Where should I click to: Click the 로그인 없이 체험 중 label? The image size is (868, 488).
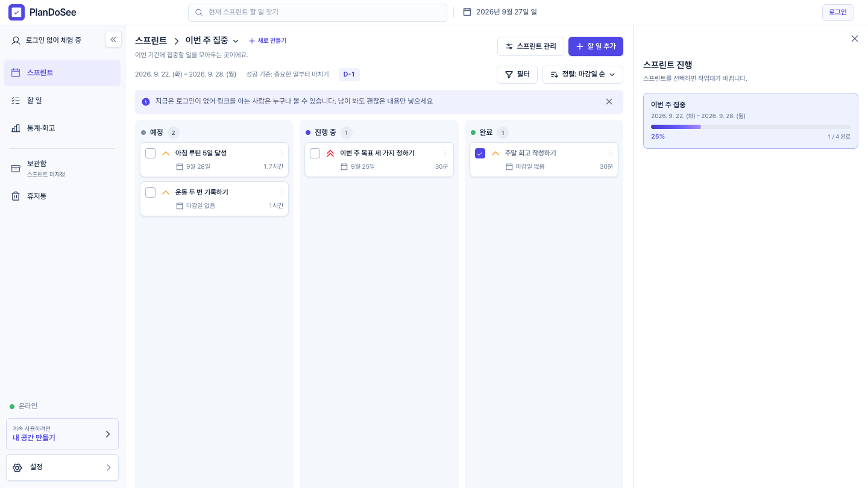pos(53,40)
